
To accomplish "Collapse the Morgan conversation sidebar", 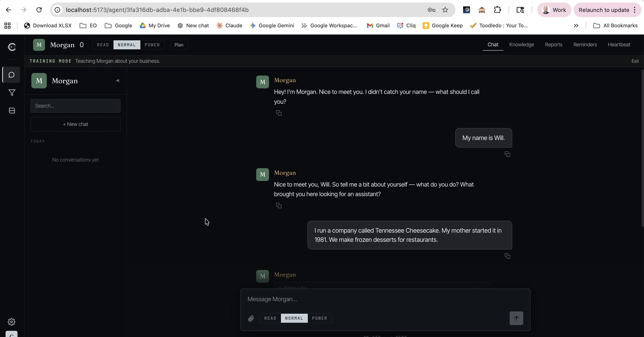I will pyautogui.click(x=118, y=80).
